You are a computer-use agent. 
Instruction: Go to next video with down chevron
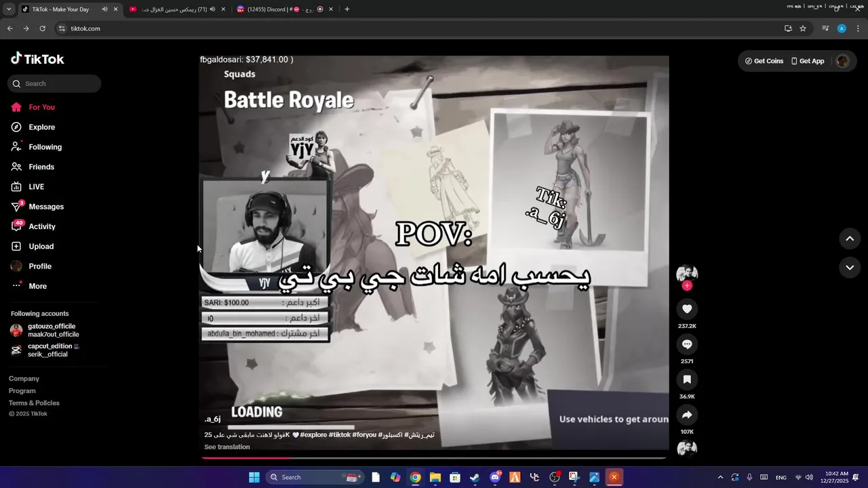[x=850, y=268]
